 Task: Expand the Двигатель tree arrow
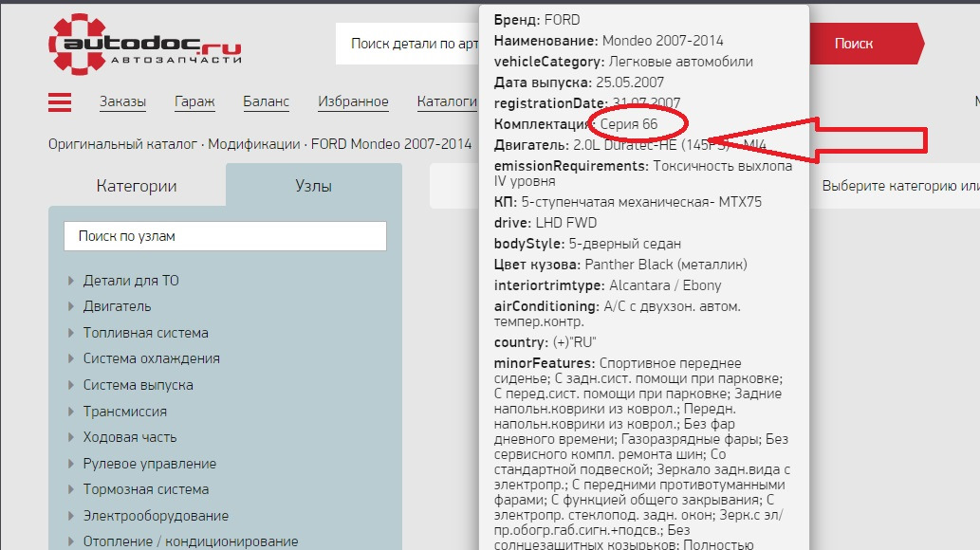tap(71, 307)
